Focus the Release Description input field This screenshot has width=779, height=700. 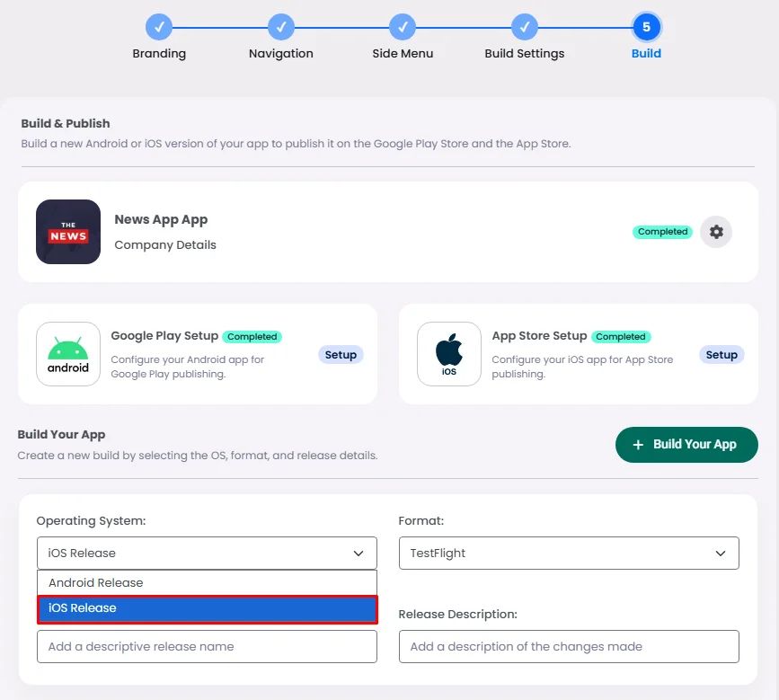click(569, 646)
